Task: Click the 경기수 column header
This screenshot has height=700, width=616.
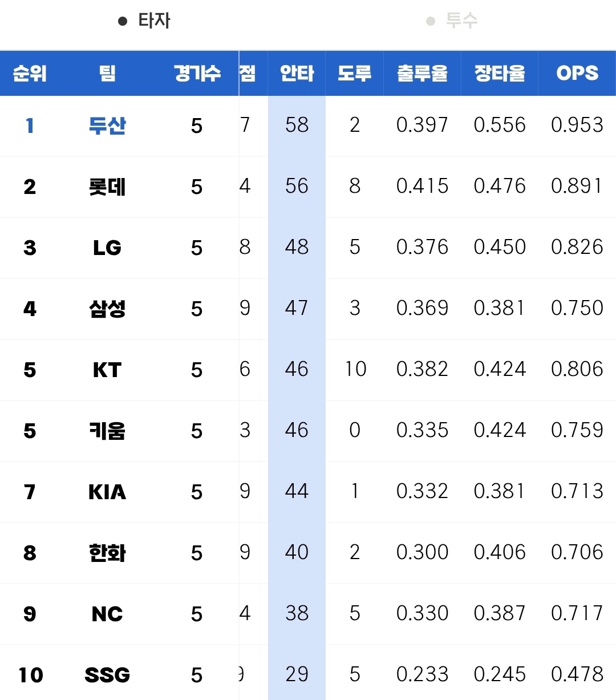Action: [197, 74]
